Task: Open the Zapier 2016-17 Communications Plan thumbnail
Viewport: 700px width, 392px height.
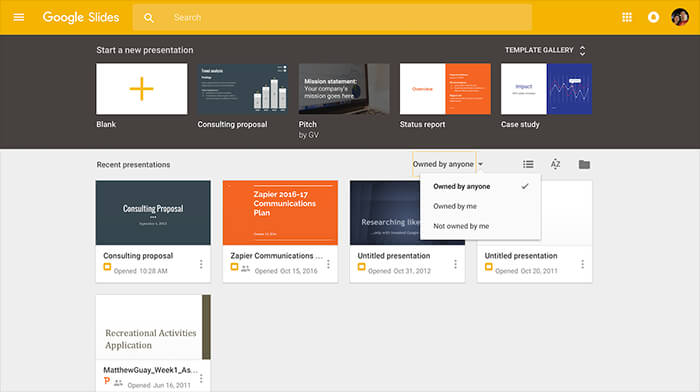Action: point(280,213)
